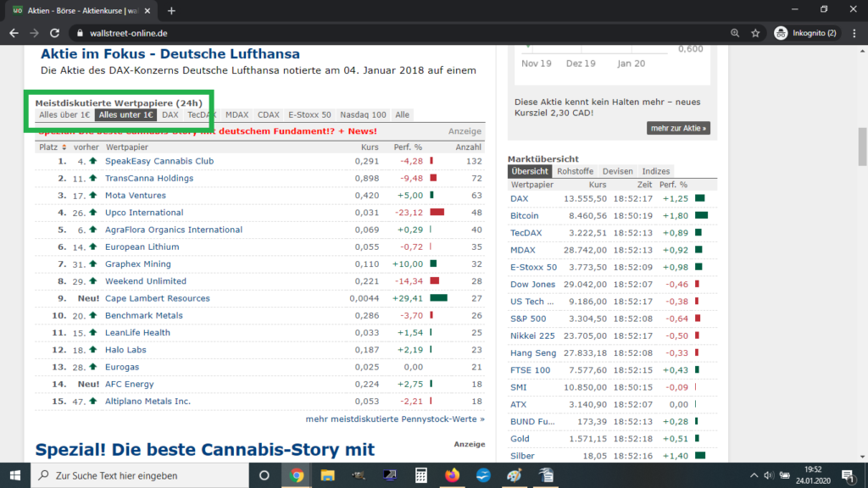Open LeanLife Health stock link

138,332
